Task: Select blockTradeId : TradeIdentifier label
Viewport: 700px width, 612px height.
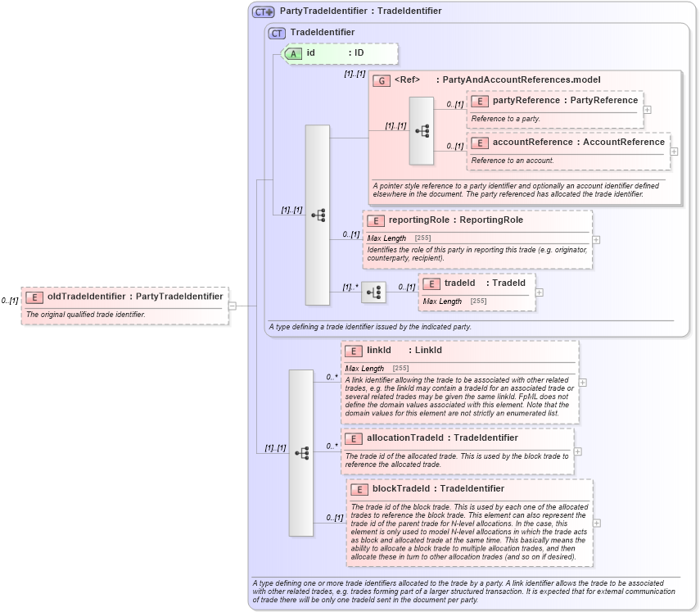Action: [x=438, y=489]
